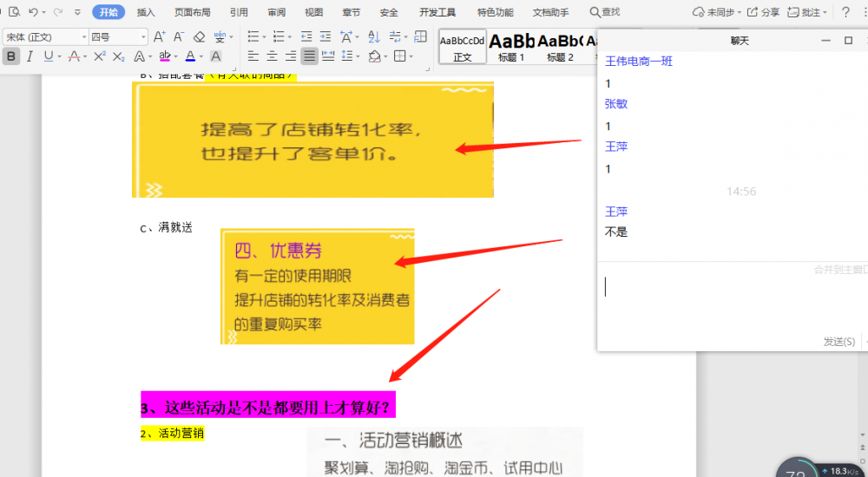Switch to the 视图 tab

click(314, 11)
